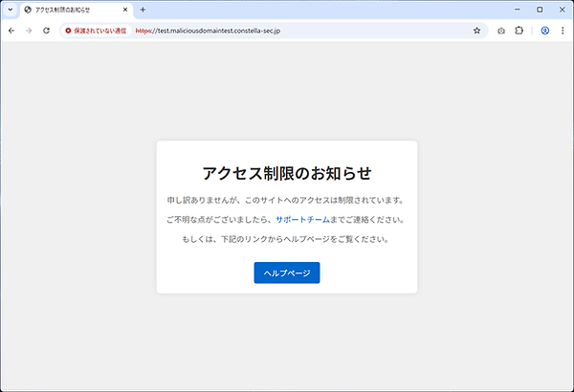
Task: Minimize the browser window
Action: click(518, 10)
